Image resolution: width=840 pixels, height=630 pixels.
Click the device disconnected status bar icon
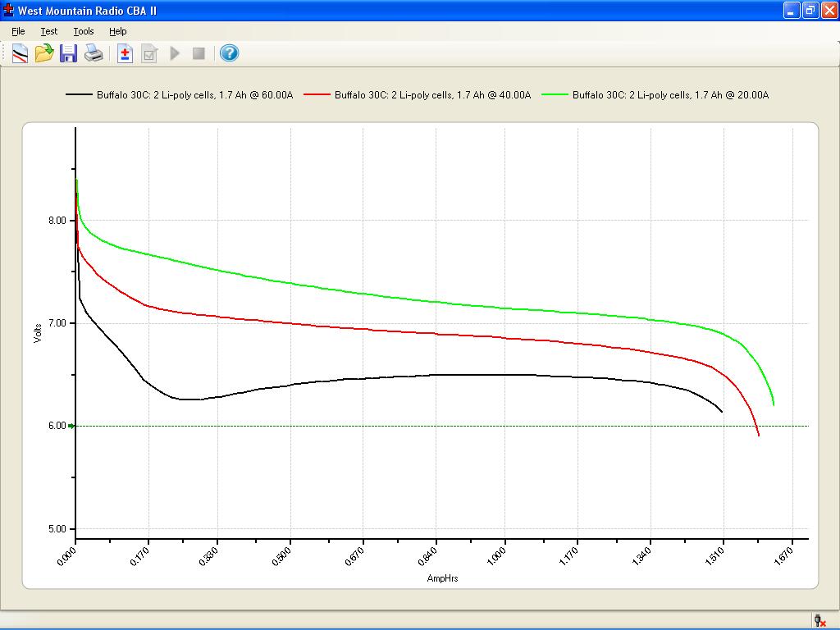click(x=819, y=620)
